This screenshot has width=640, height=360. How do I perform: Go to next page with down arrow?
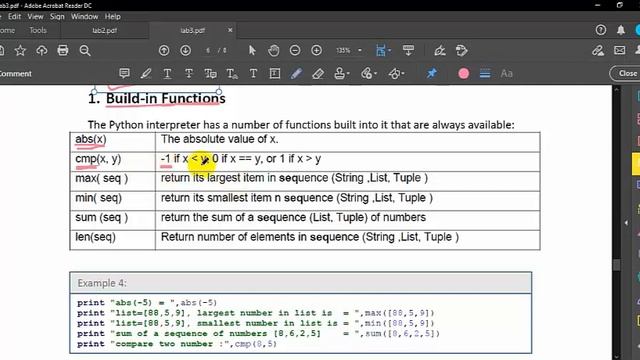[x=185, y=51]
